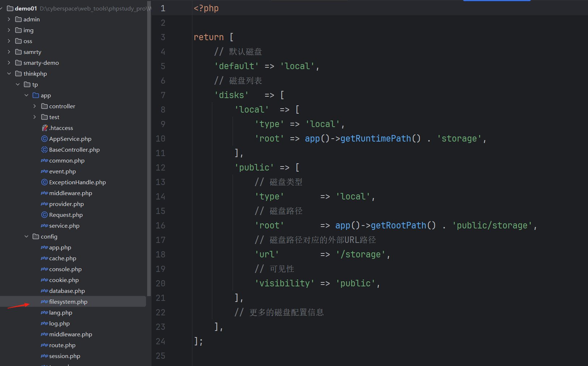The width and height of the screenshot is (588, 366).
Task: Open BaseController.php
Action: pos(74,150)
